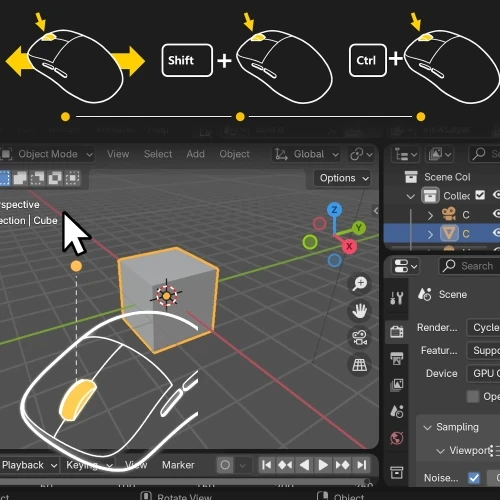The height and width of the screenshot is (500, 500).
Task: Open the Tool properties wrench icon
Action: coord(397,297)
